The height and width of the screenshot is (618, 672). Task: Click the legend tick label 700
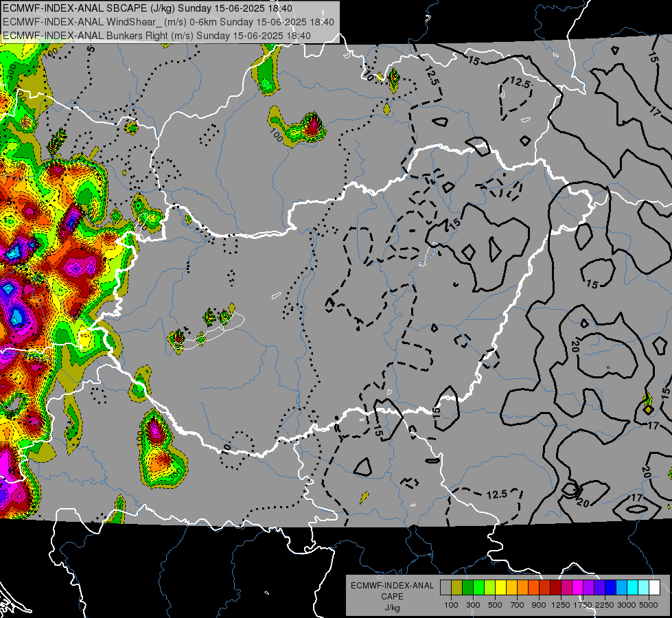tap(518, 605)
